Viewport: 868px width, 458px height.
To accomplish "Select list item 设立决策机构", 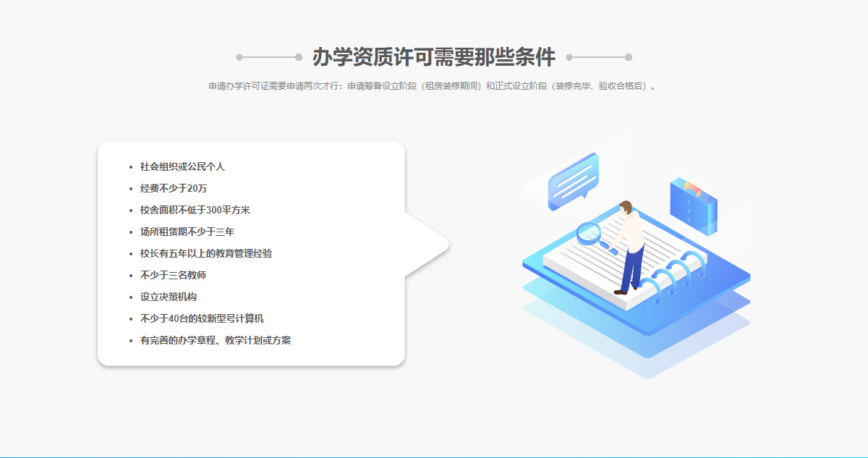I will [x=169, y=297].
